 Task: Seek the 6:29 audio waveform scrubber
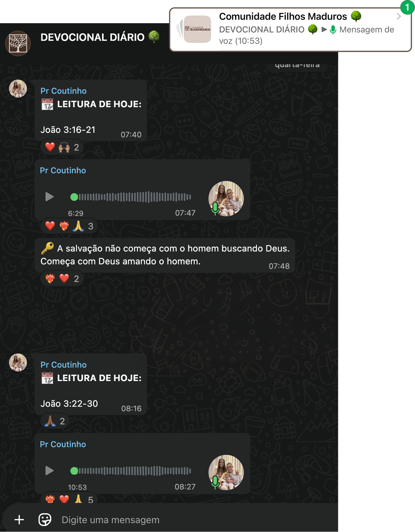pyautogui.click(x=131, y=197)
